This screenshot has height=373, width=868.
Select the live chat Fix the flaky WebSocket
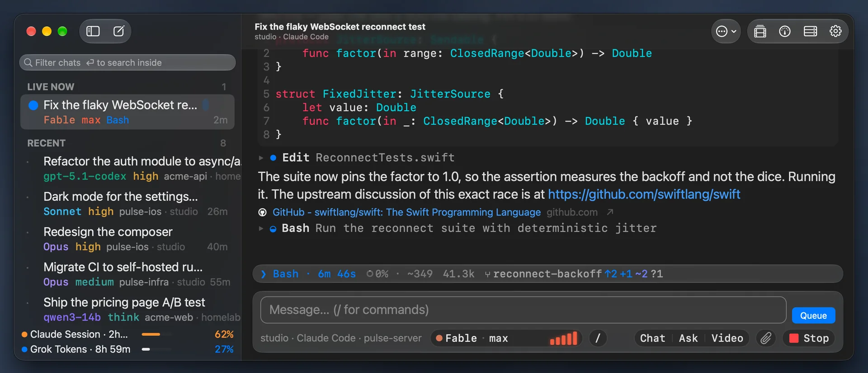pos(127,112)
